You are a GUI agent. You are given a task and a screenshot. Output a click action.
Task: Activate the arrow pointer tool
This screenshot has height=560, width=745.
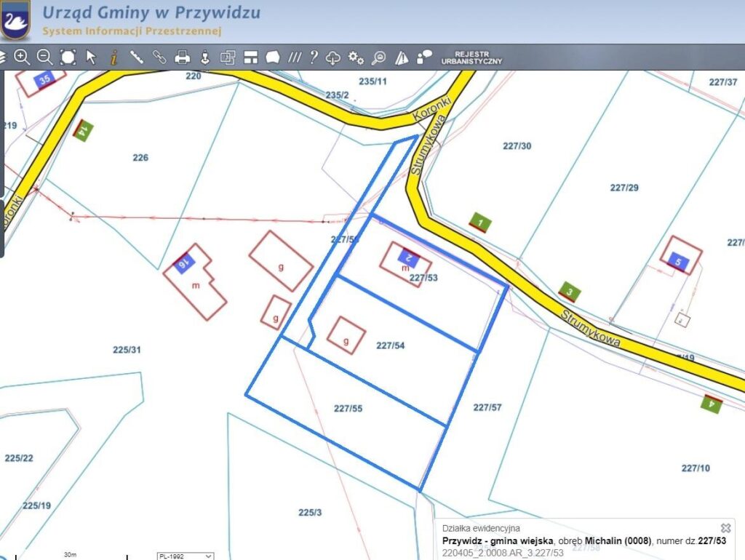(x=91, y=57)
